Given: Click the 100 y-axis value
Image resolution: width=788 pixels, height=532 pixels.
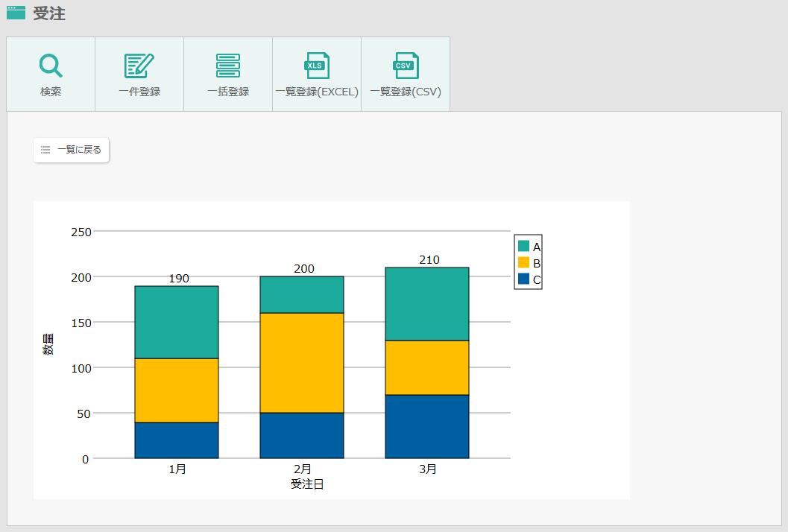Looking at the screenshot, I should point(81,369).
